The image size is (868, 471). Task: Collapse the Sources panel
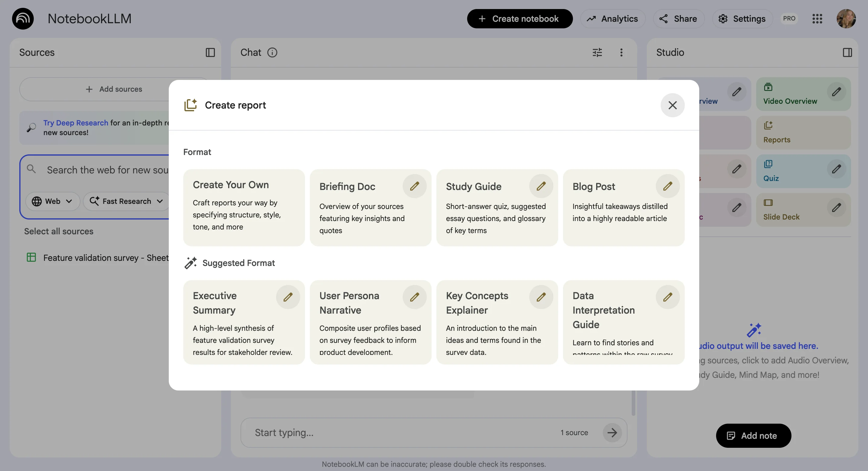point(210,52)
